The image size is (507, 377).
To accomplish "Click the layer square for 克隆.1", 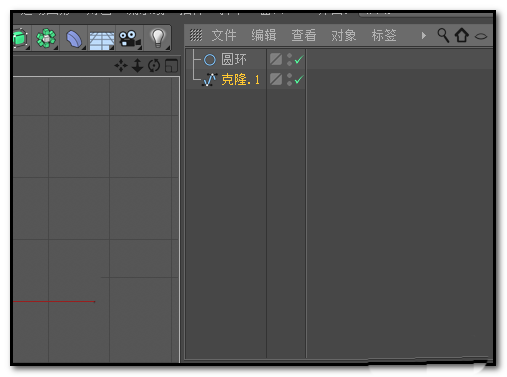I will [276, 79].
